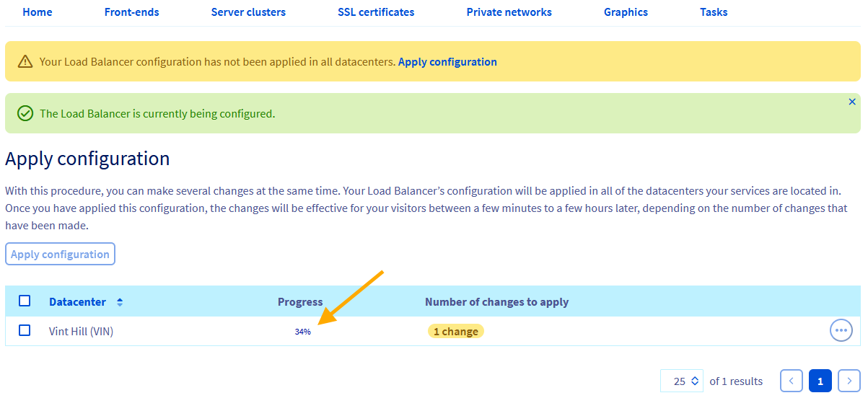The image size is (868, 398).
Task: Dismiss the green success message
Action: 852,102
